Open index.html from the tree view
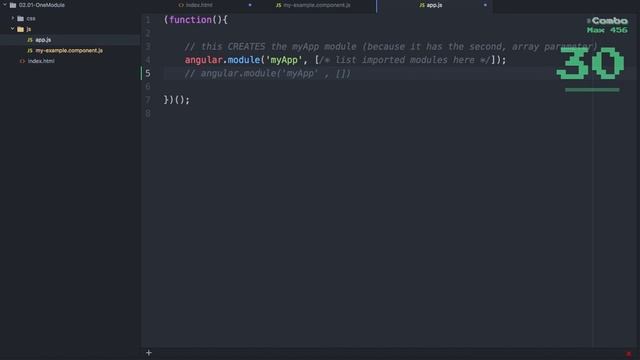 41,61
